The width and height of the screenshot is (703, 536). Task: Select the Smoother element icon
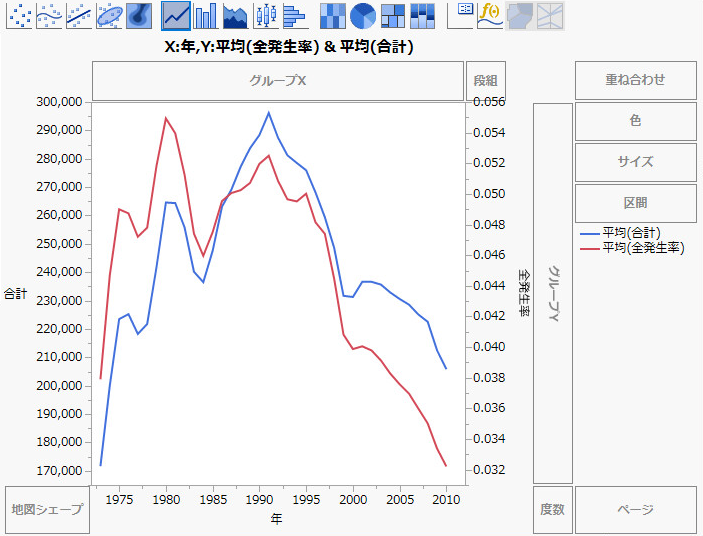coord(50,15)
